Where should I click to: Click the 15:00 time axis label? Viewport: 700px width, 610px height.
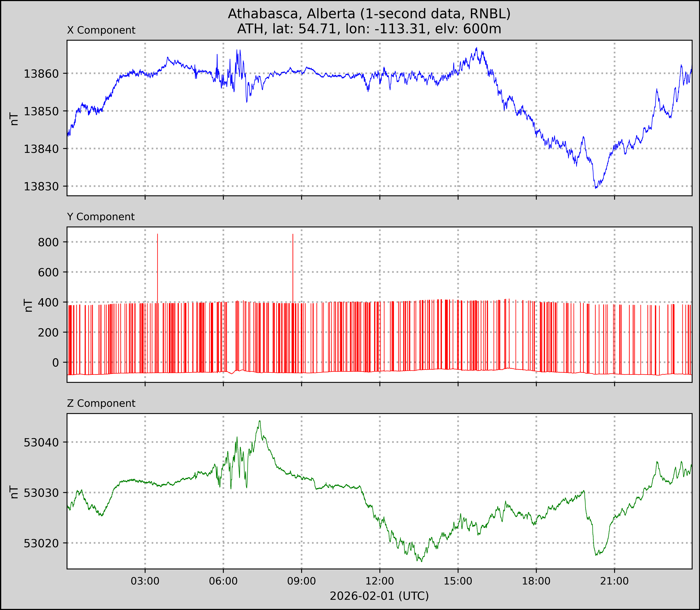pyautogui.click(x=458, y=581)
